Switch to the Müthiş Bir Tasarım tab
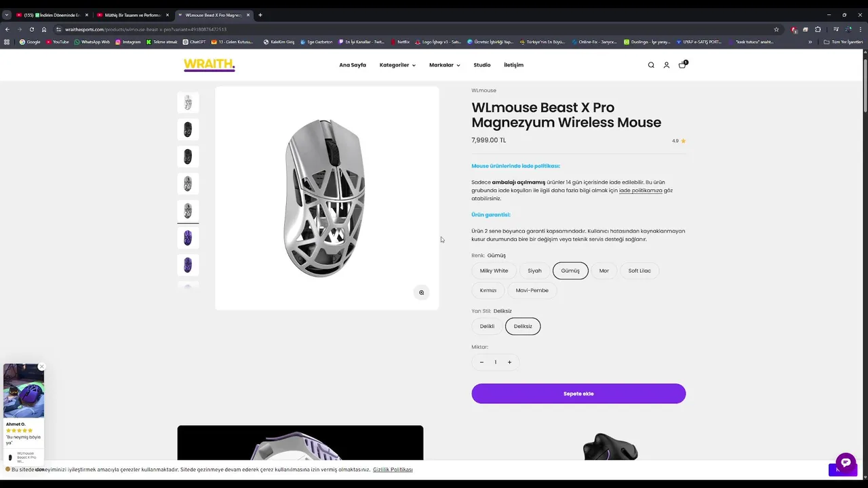 pyautogui.click(x=132, y=15)
